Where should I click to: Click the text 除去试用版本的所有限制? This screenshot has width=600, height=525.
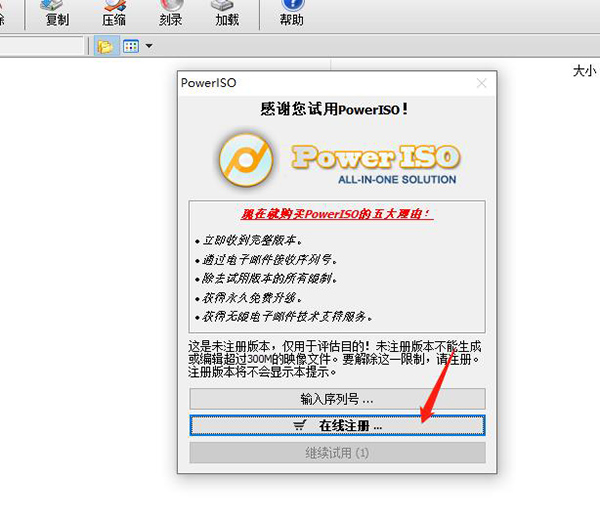[x=269, y=279]
